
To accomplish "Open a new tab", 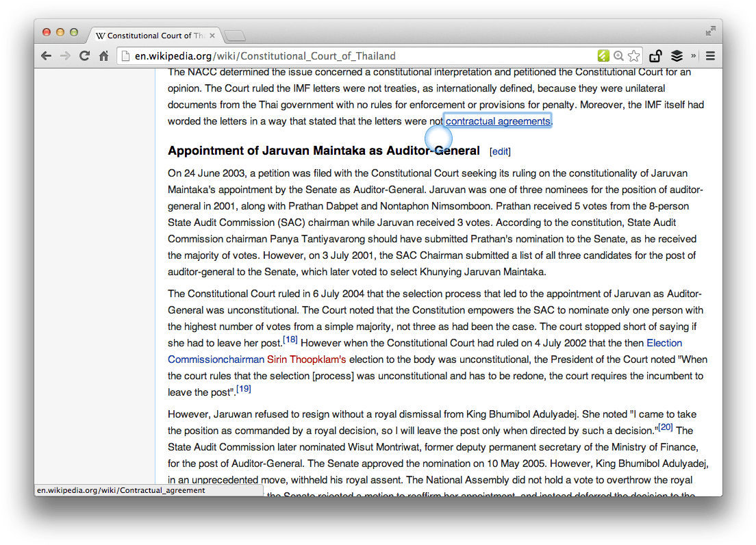I will (236, 36).
